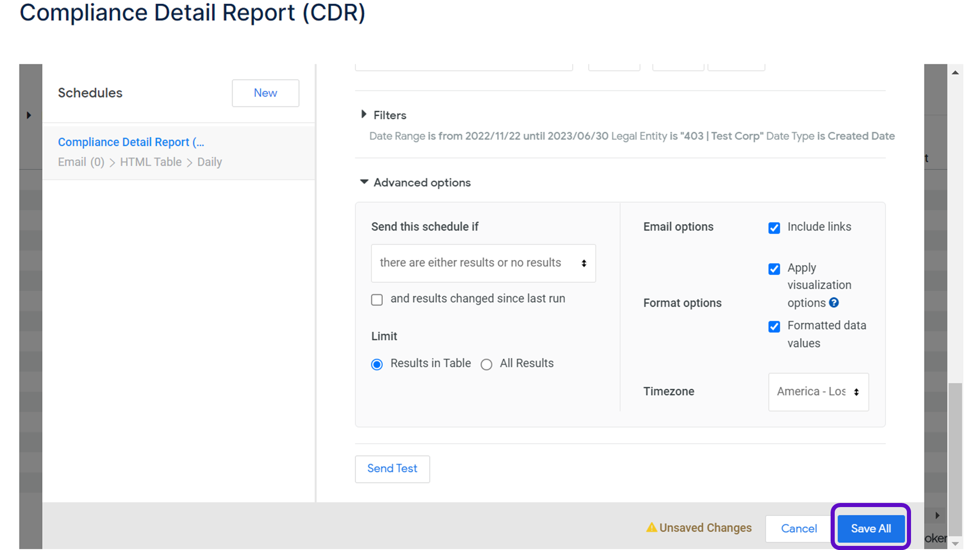Click Save All button
Viewport: 980px width, 550px height.
870,529
